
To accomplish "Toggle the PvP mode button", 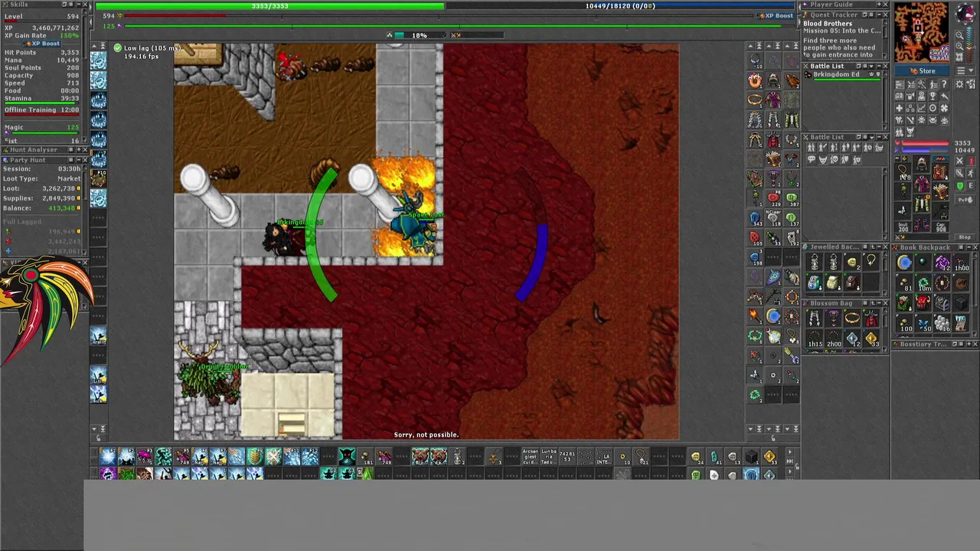I will (x=965, y=200).
